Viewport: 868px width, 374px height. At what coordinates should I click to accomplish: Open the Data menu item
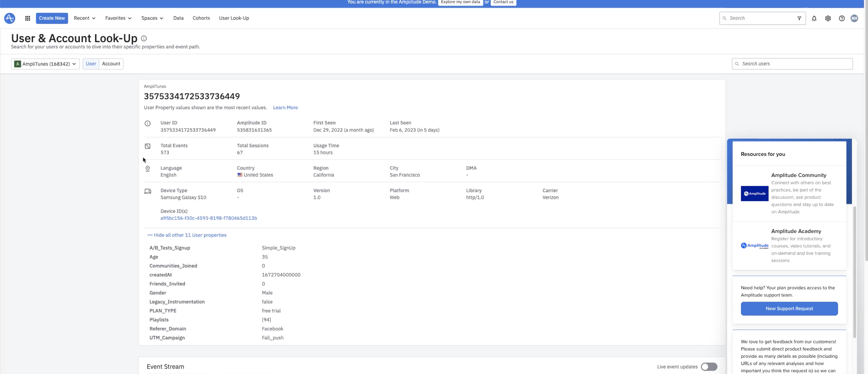178,18
